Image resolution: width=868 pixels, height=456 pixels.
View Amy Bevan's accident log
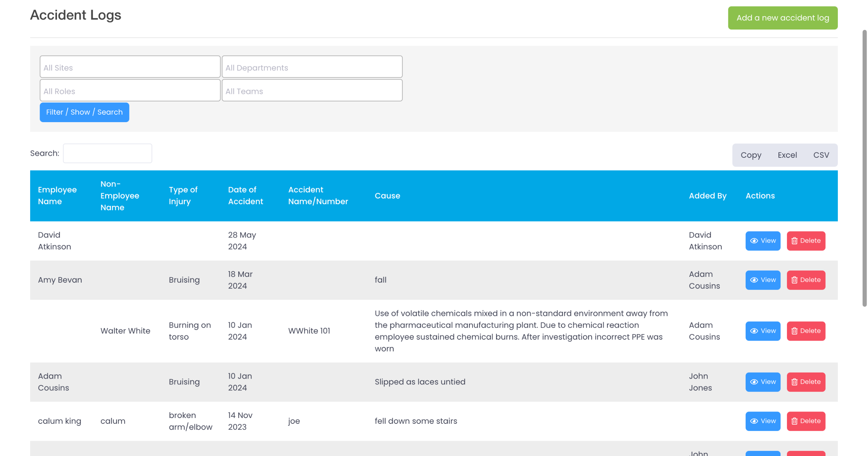[763, 280]
